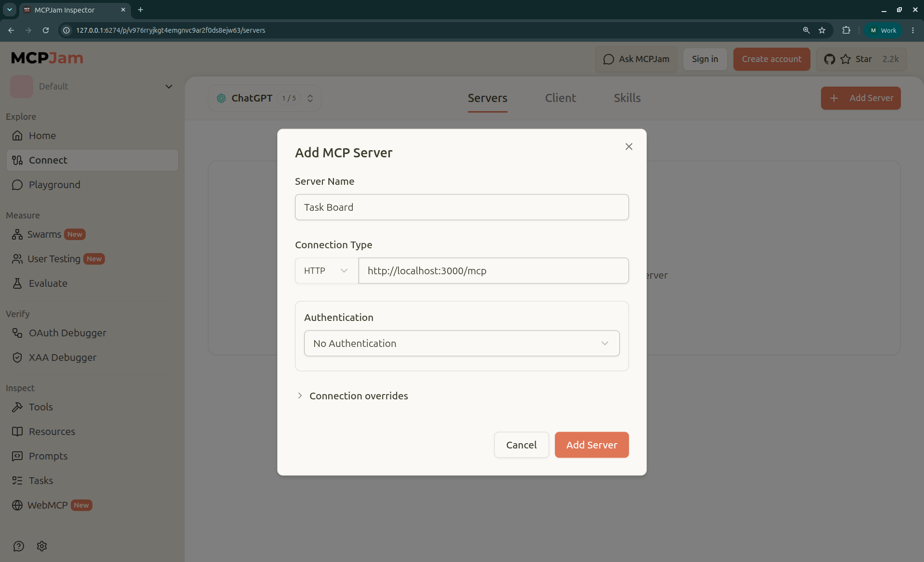Switch to the Servers tab
The image size is (924, 562).
click(x=488, y=98)
